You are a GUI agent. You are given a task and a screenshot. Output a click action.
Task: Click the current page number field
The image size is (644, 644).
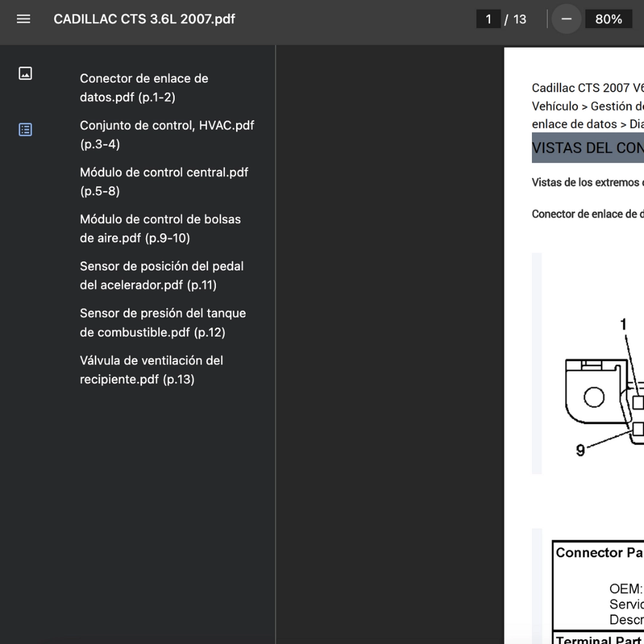488,19
